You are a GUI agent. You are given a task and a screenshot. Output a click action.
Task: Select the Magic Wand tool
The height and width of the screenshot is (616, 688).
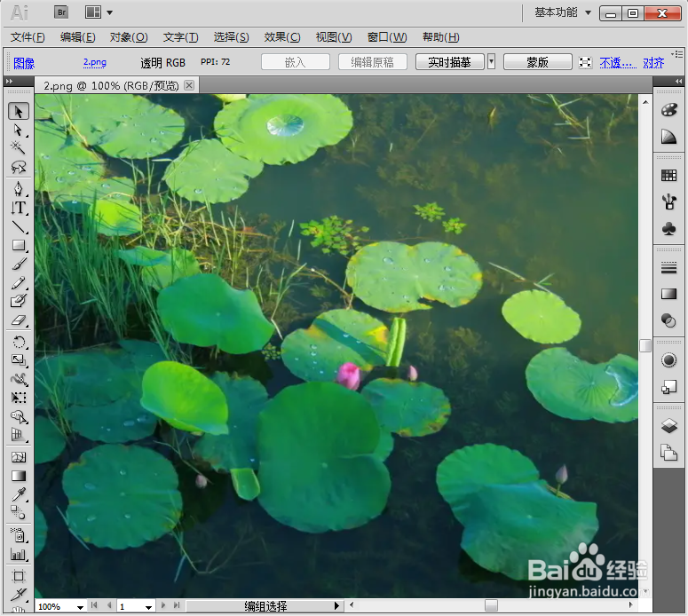tap(18, 148)
